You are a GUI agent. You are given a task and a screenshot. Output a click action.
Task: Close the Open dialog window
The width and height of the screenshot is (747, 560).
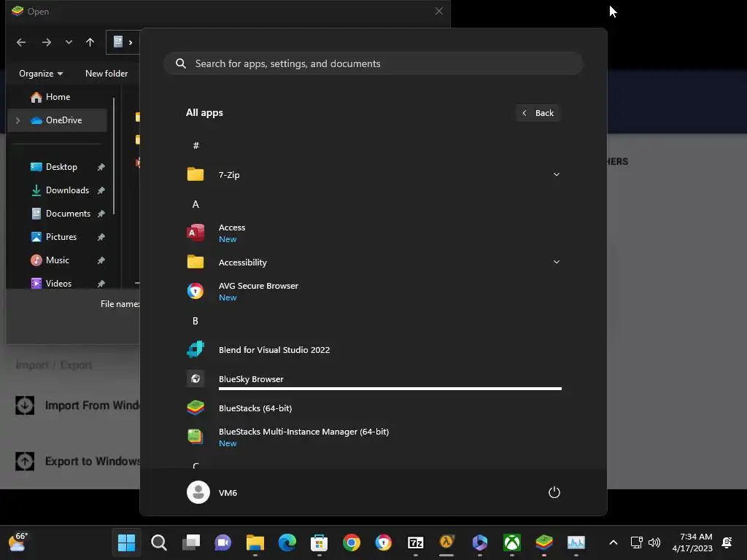[x=438, y=11]
